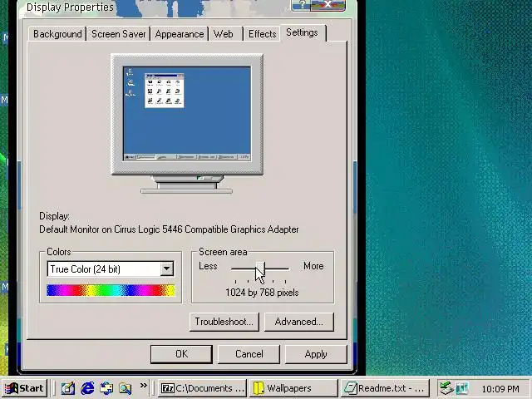Launch Internet Explorer from Quick Launch
This screenshot has width=532, height=399.
pos(87,388)
